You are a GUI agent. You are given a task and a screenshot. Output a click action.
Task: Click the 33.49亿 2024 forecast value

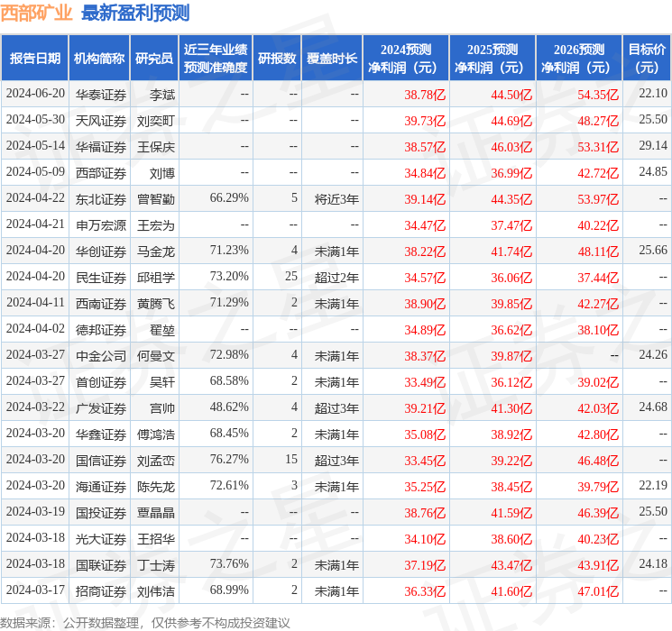425,381
